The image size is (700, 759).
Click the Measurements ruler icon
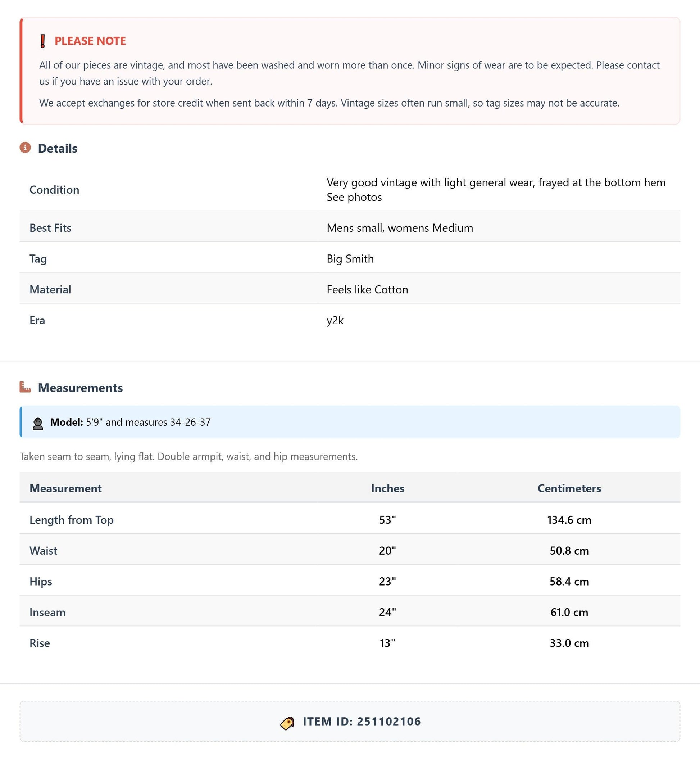pos(26,387)
